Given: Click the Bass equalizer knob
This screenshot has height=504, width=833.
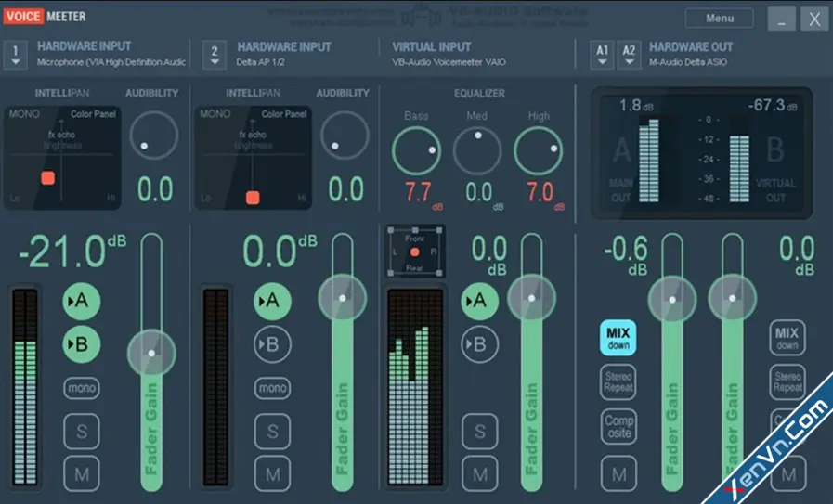Looking at the screenshot, I should click(x=416, y=150).
